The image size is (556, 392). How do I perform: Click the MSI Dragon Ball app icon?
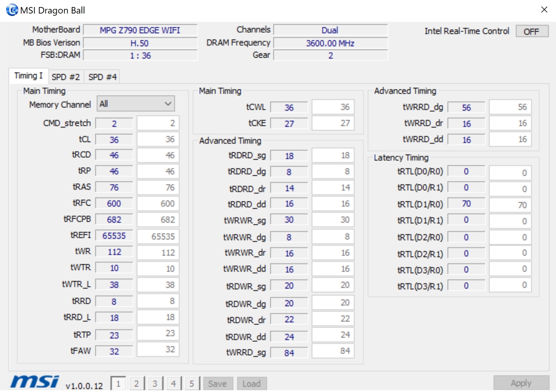click(x=12, y=10)
